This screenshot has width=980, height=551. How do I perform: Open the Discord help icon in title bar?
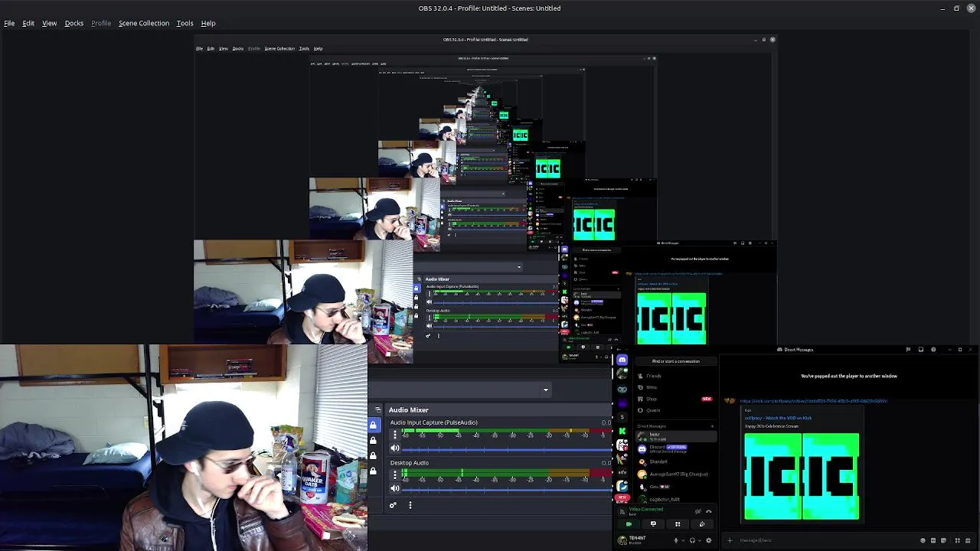933,350
